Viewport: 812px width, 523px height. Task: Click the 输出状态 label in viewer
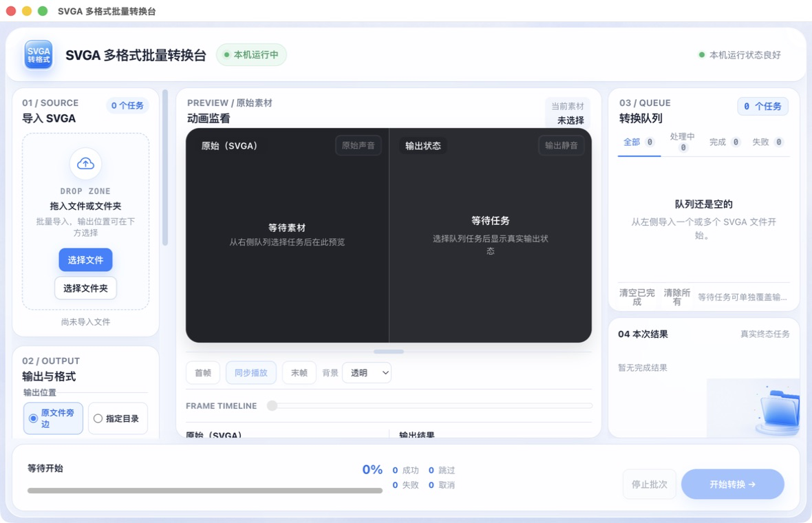coord(423,145)
